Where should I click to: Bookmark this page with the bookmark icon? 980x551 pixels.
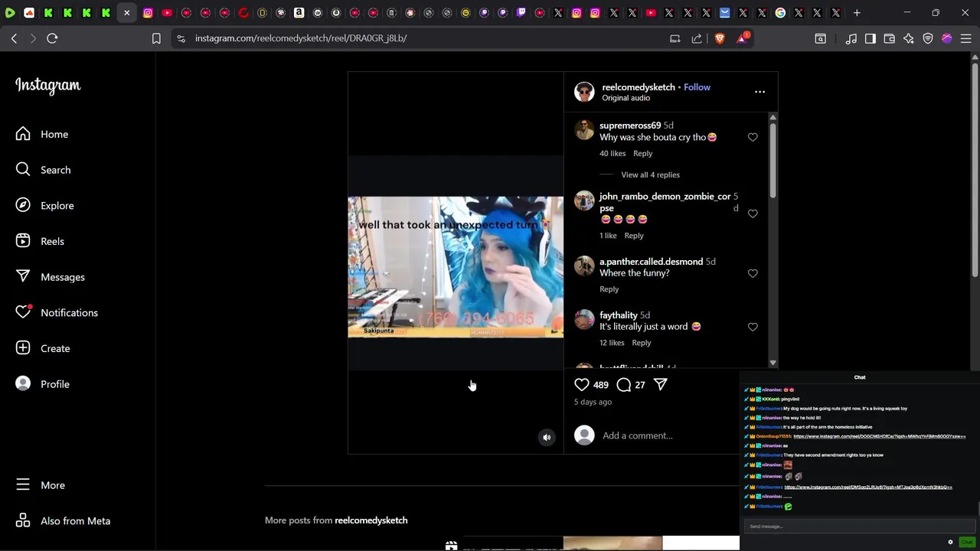156,38
